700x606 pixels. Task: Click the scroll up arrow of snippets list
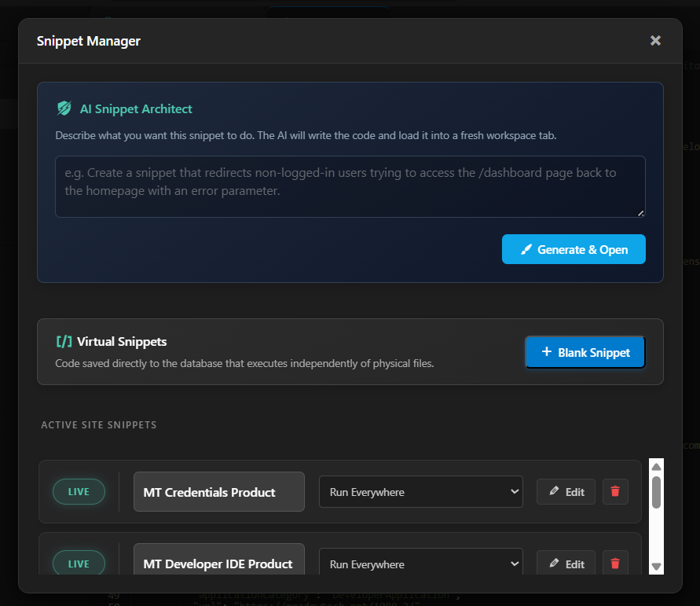tap(656, 467)
